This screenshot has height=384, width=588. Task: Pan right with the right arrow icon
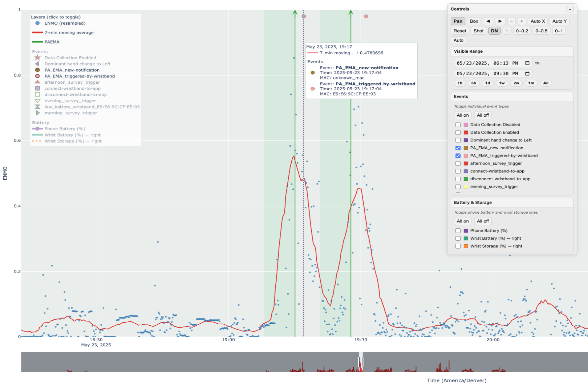500,21
